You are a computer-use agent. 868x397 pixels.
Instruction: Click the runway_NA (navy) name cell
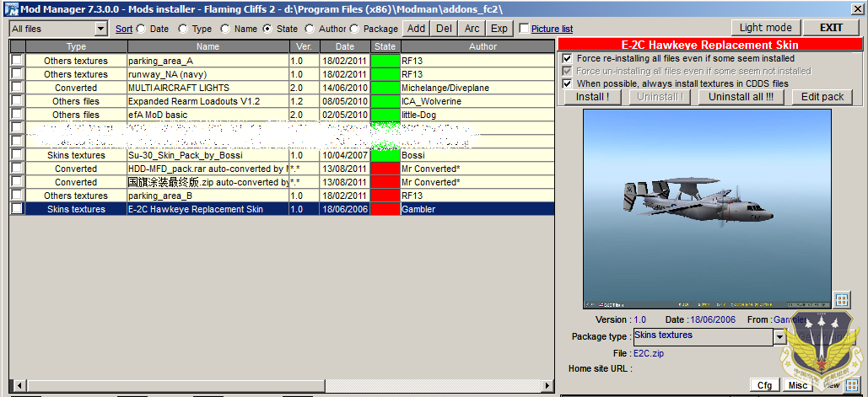(x=208, y=74)
